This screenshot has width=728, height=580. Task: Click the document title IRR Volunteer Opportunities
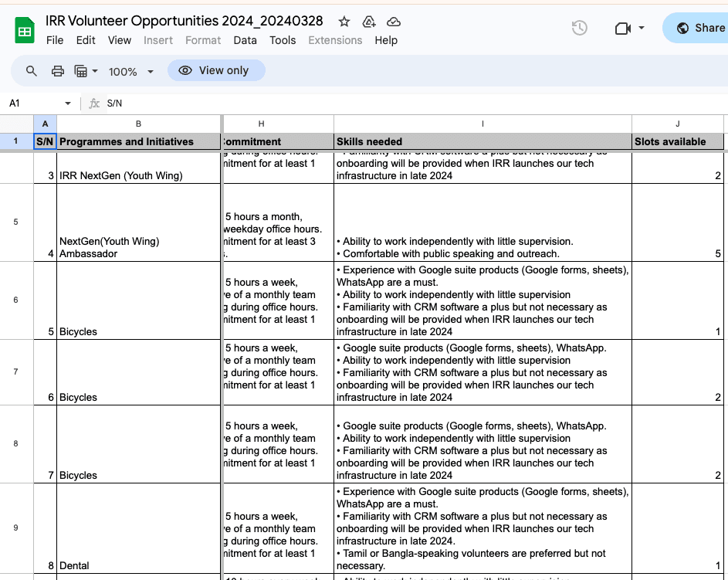click(x=185, y=21)
